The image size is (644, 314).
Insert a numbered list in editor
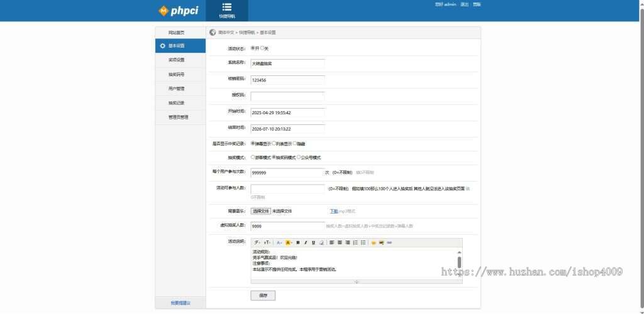click(355, 242)
